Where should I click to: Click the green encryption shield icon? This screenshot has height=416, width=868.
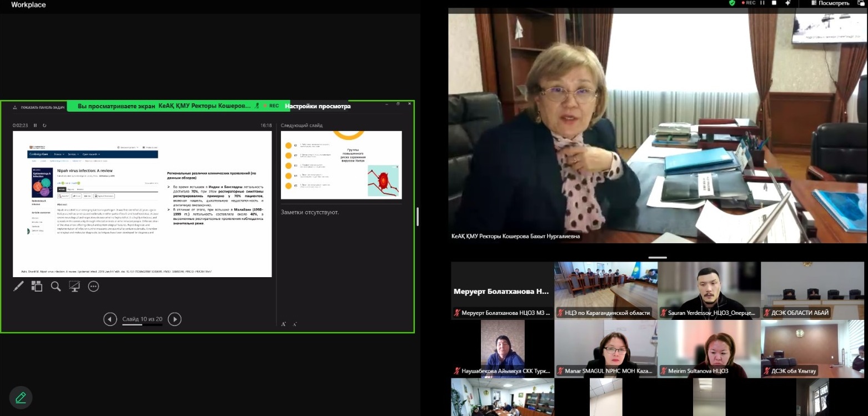pos(732,3)
